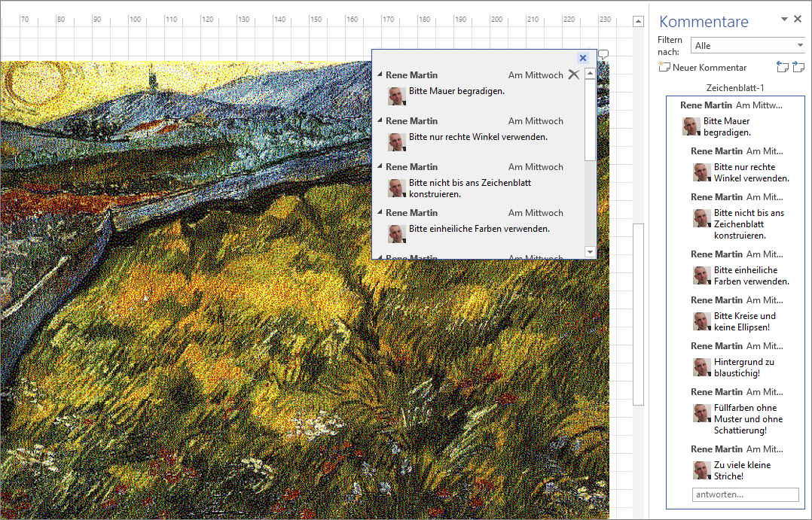Go to the next comment icon
Viewport: 812px width, 520px height.
[x=798, y=68]
